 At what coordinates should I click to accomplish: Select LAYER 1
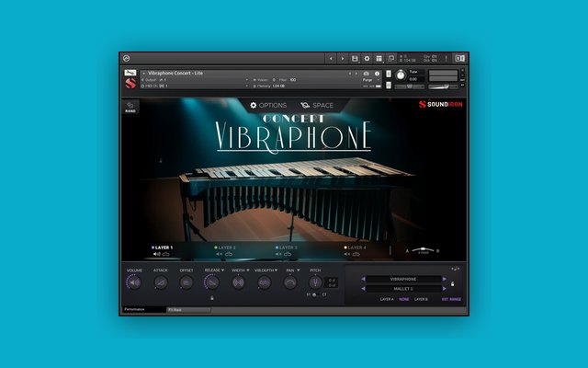pyautogui.click(x=162, y=247)
